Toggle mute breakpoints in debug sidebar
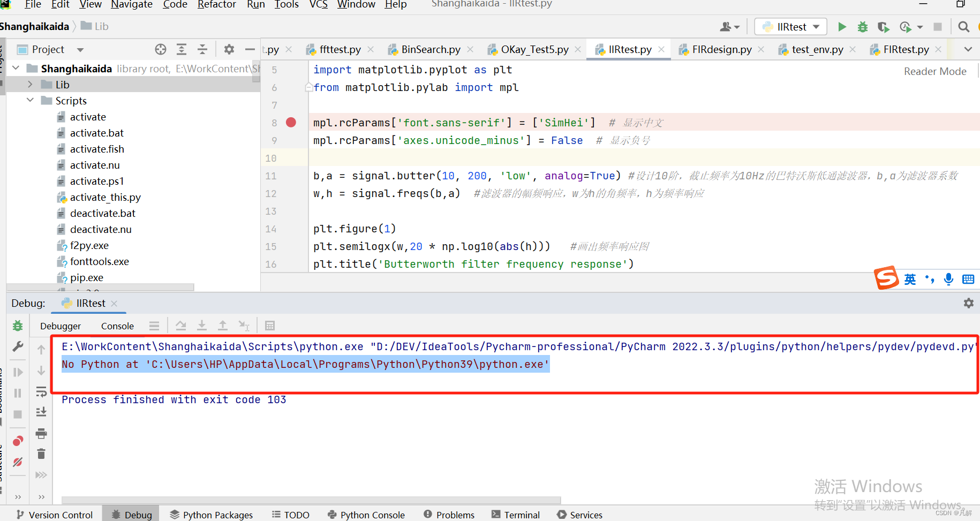Image resolution: width=980 pixels, height=521 pixels. (x=18, y=462)
